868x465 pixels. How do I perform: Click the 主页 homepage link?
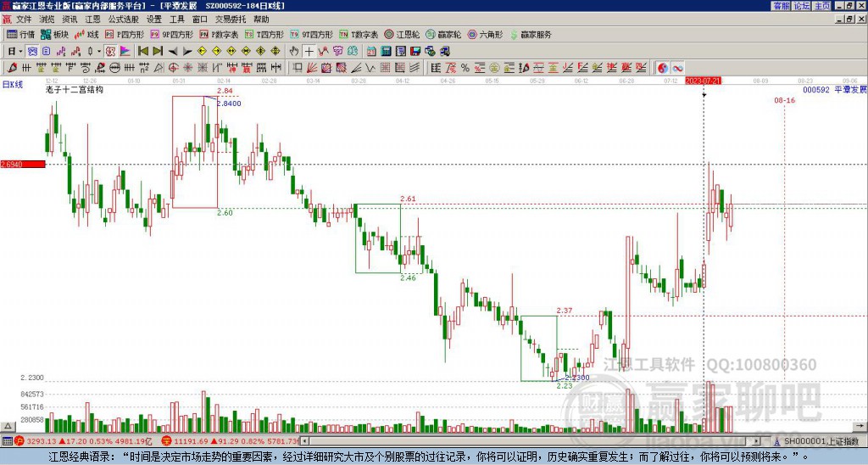[822, 6]
